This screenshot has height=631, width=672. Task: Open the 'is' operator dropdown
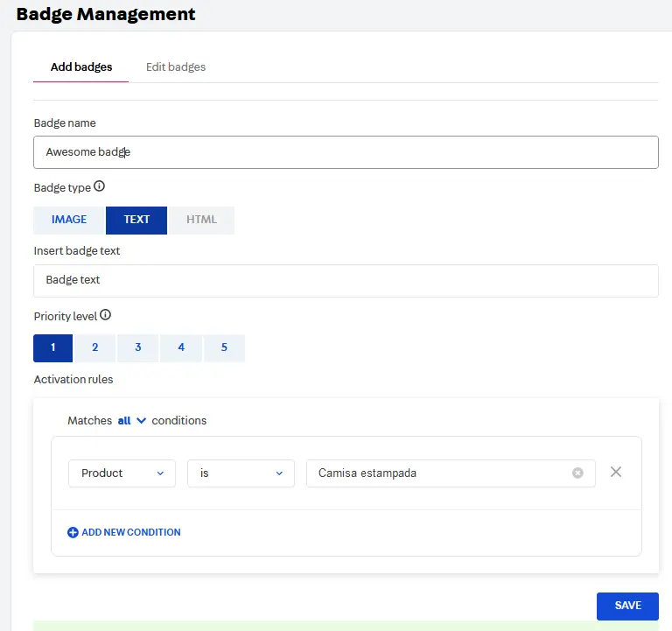pos(241,473)
